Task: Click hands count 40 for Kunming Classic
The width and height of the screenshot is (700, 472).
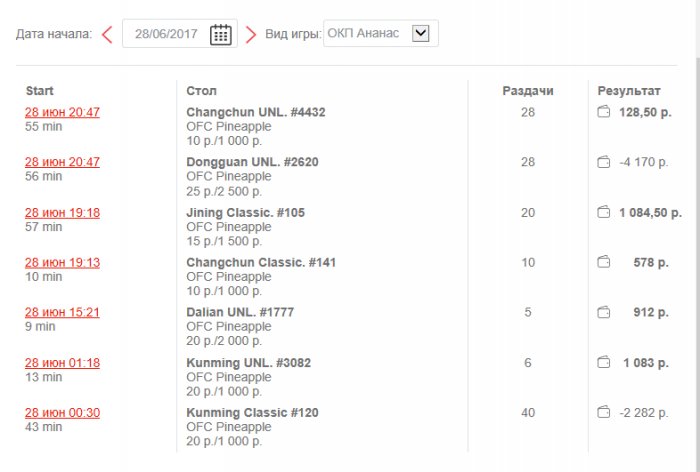Action: [528, 413]
